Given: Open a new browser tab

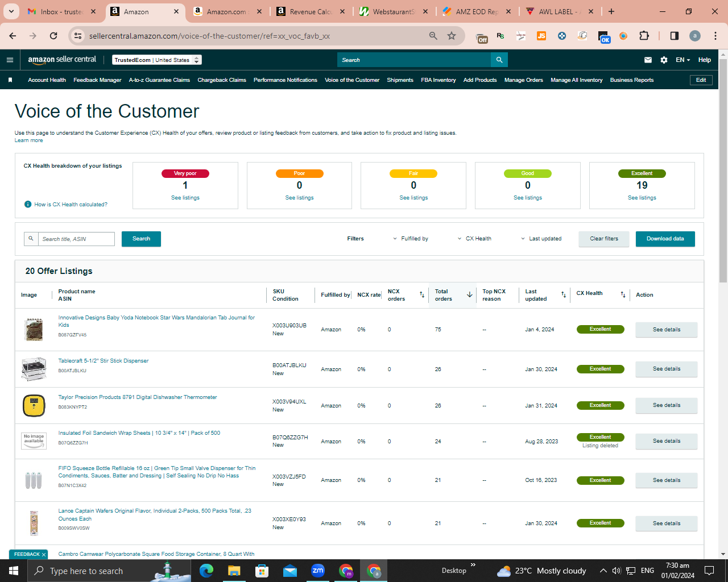Looking at the screenshot, I should click(611, 11).
